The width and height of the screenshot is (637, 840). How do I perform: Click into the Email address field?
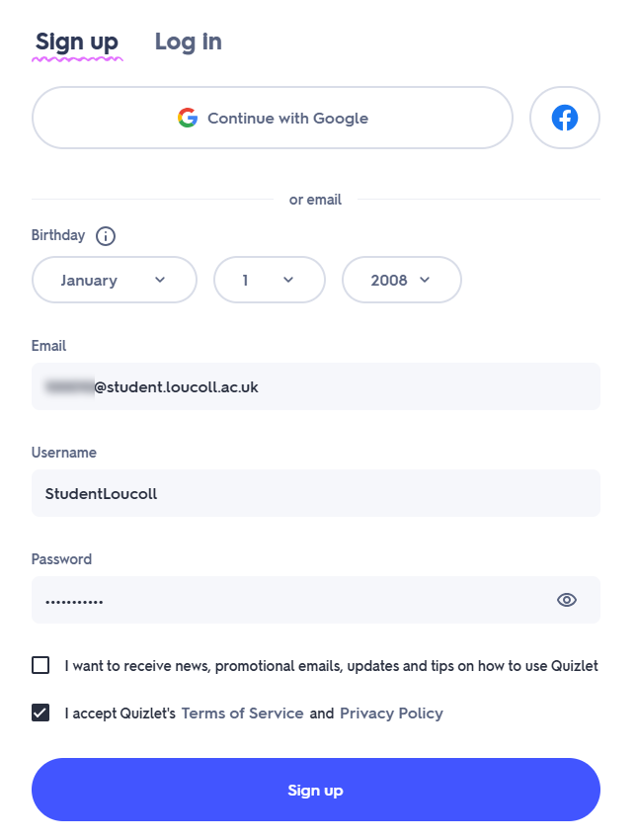pyautogui.click(x=316, y=386)
